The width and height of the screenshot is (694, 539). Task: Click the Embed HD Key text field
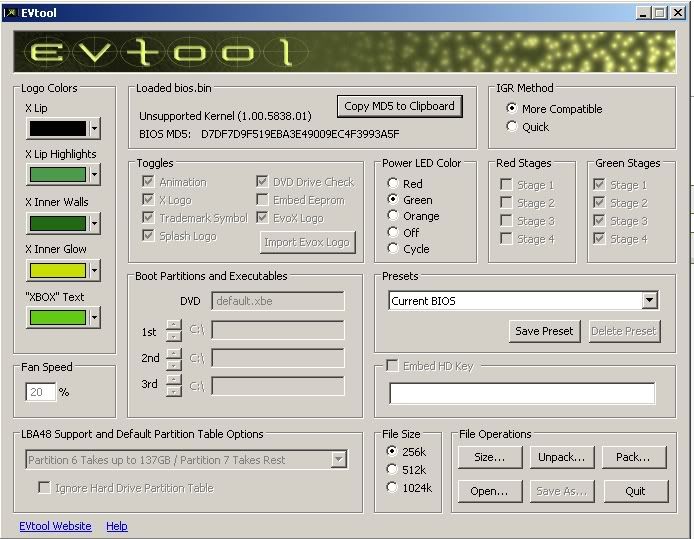521,394
